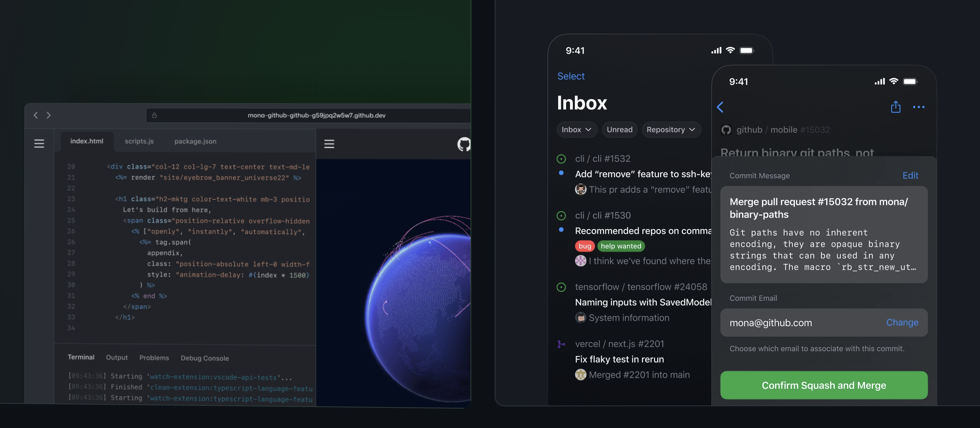Viewport: 980px width, 428px height.
Task: Tap the mona@github.com email field
Action: point(824,323)
